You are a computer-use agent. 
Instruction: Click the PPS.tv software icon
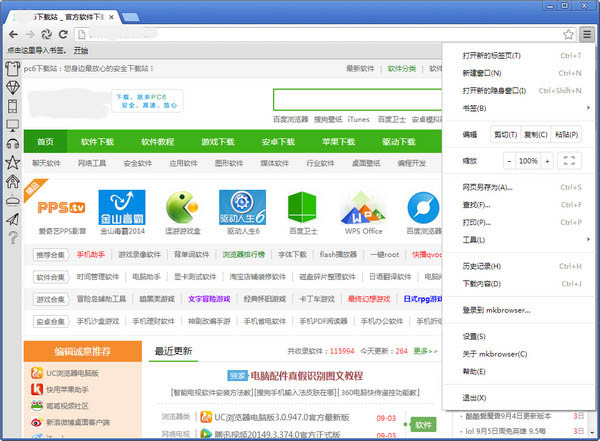62,207
